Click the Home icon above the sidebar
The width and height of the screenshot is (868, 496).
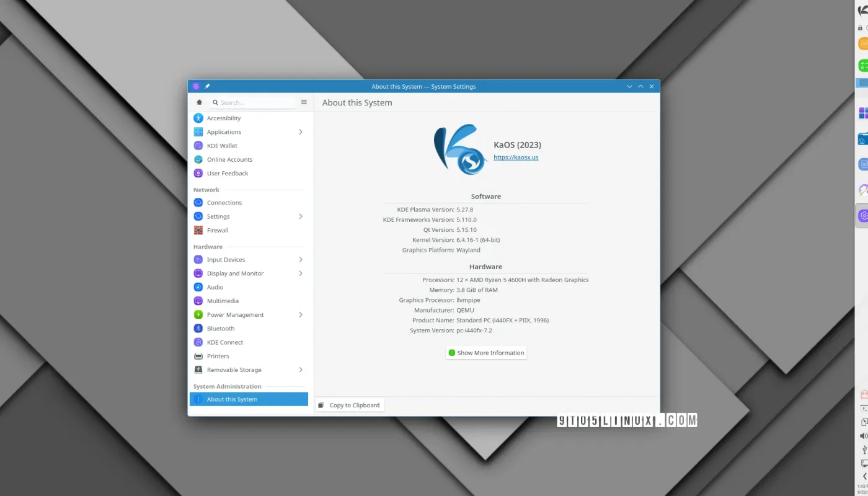198,101
